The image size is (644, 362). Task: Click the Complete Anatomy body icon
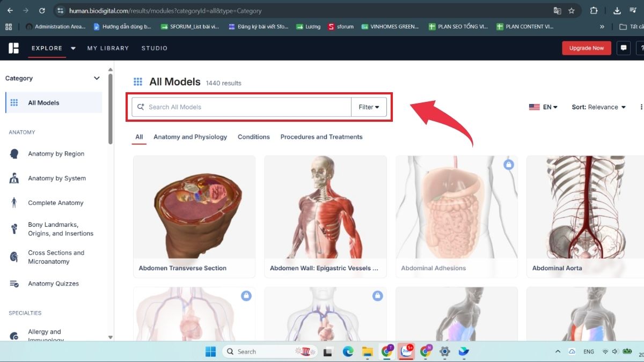click(x=14, y=203)
